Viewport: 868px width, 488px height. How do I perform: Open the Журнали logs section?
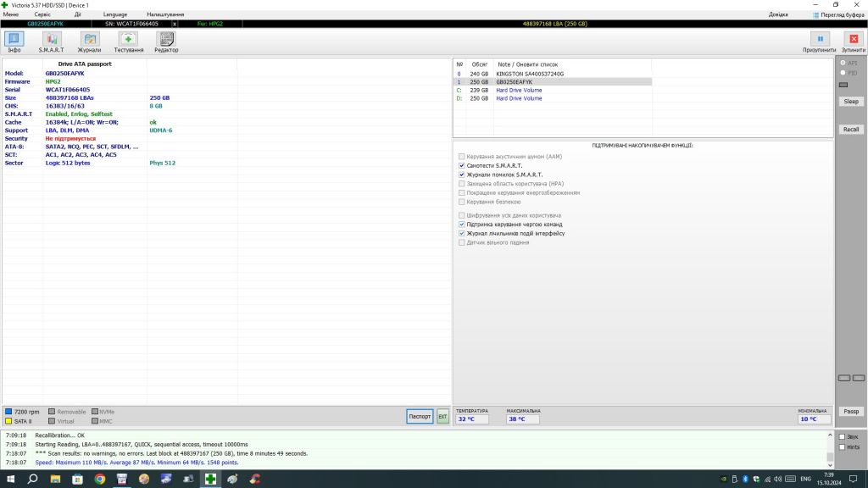[89, 42]
